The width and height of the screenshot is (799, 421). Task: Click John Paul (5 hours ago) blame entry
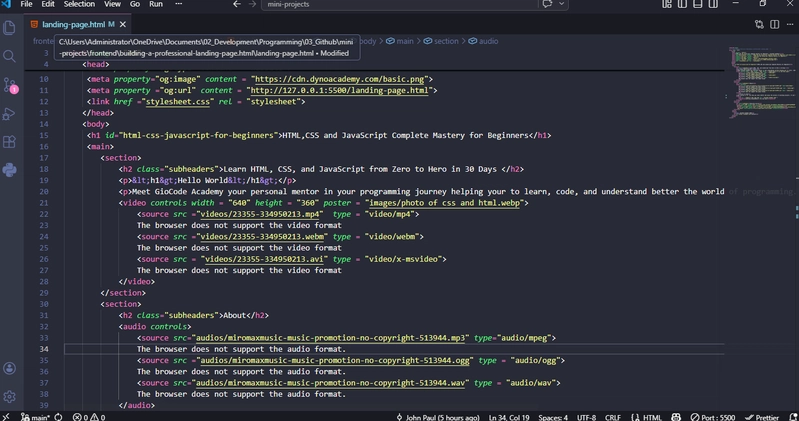pos(437,417)
